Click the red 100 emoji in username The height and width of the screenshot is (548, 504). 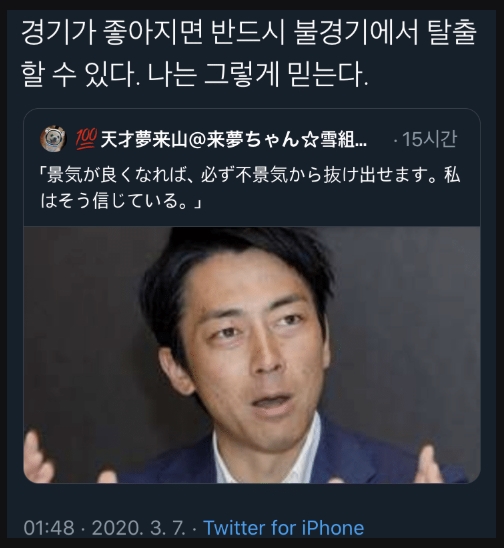click(86, 139)
